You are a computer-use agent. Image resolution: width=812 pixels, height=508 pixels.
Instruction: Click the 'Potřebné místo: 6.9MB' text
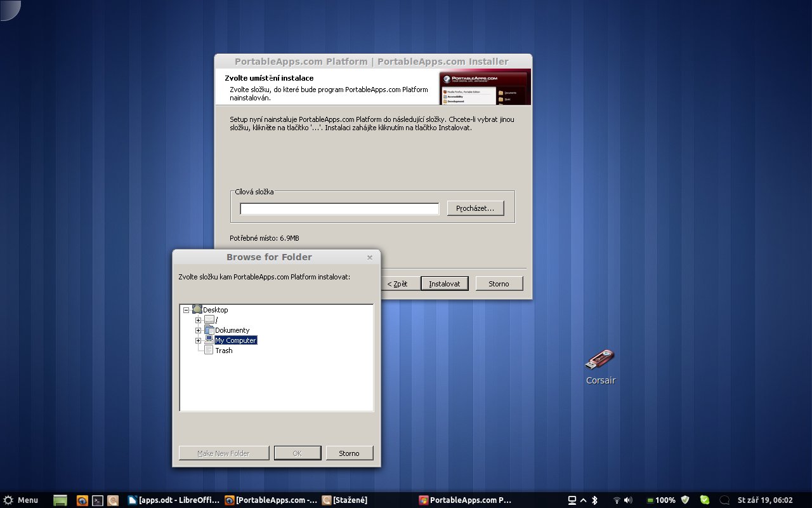(265, 238)
